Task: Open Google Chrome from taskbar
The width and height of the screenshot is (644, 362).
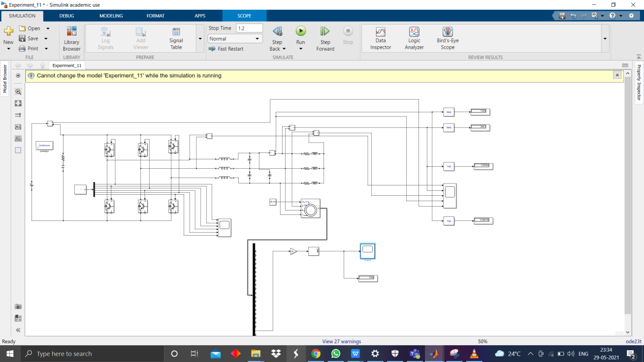Action: pyautogui.click(x=316, y=354)
